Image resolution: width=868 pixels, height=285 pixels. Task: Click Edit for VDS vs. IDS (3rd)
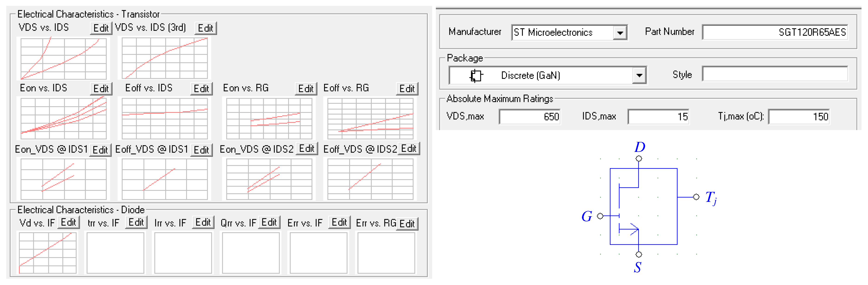click(x=205, y=28)
